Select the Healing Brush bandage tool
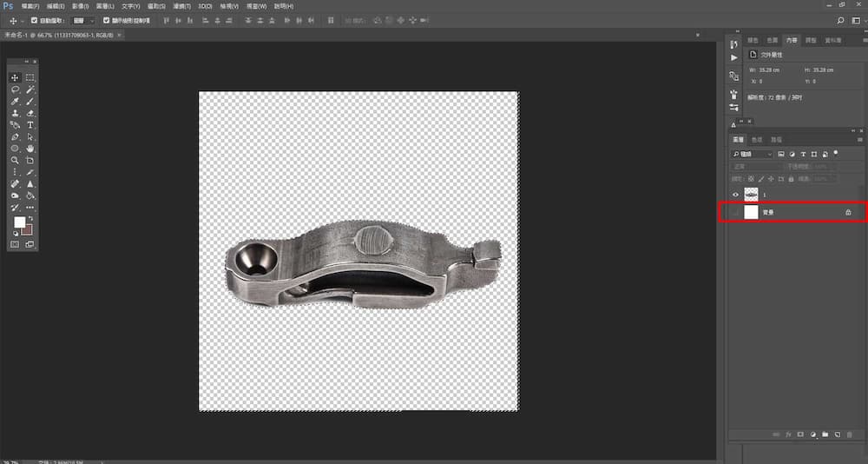Screen dimensions: 868x464 tap(15, 184)
